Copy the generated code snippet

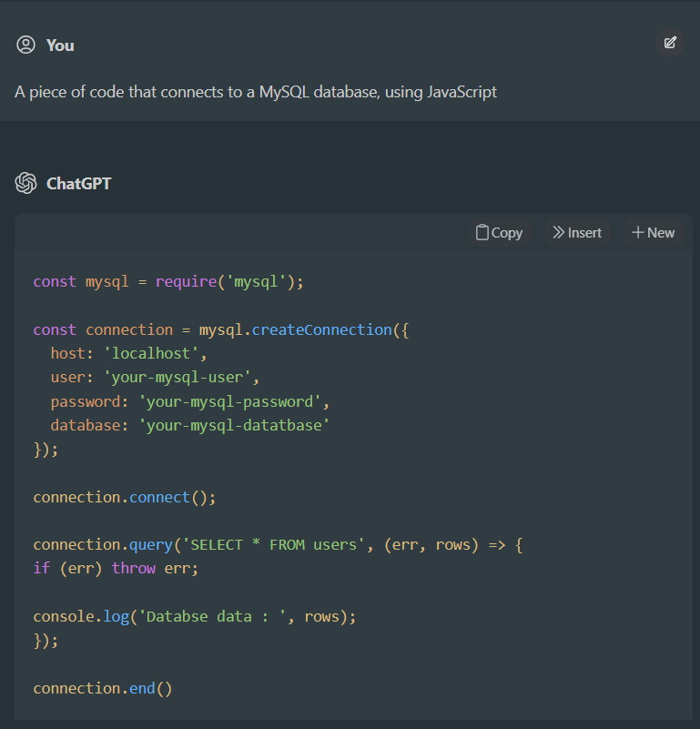pos(499,232)
